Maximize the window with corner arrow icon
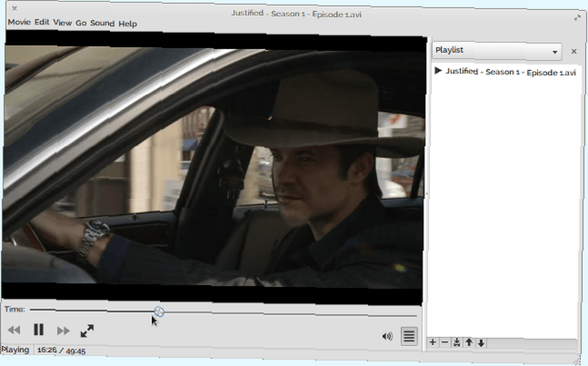Screen dimensions: 588x366 (577, 17)
